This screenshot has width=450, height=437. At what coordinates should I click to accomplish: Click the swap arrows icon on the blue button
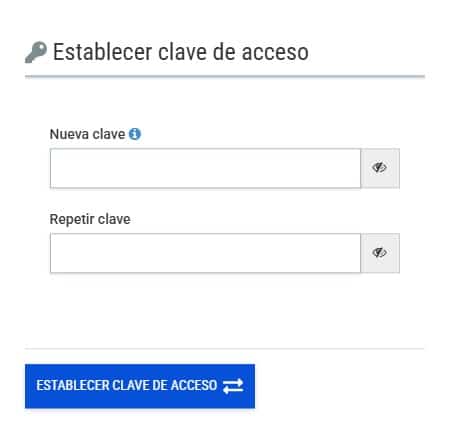(x=233, y=386)
